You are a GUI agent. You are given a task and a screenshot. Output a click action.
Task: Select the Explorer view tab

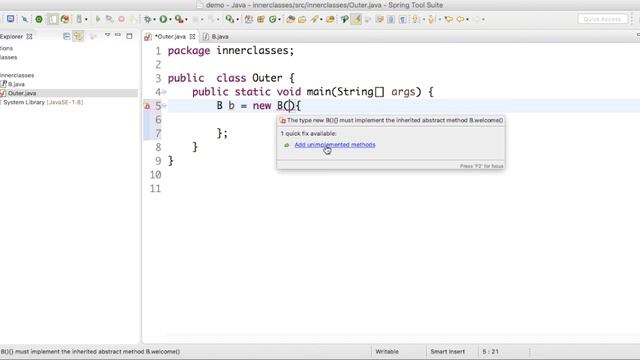[x=11, y=36]
